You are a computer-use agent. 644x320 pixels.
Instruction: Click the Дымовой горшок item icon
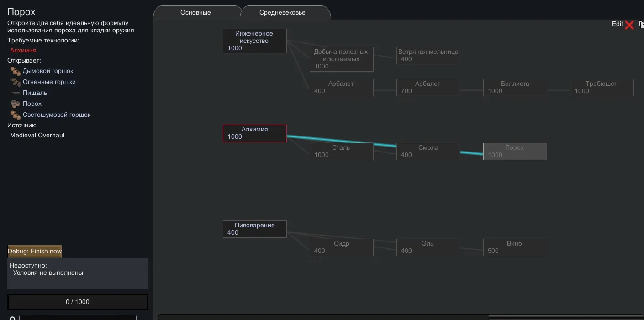click(x=16, y=71)
